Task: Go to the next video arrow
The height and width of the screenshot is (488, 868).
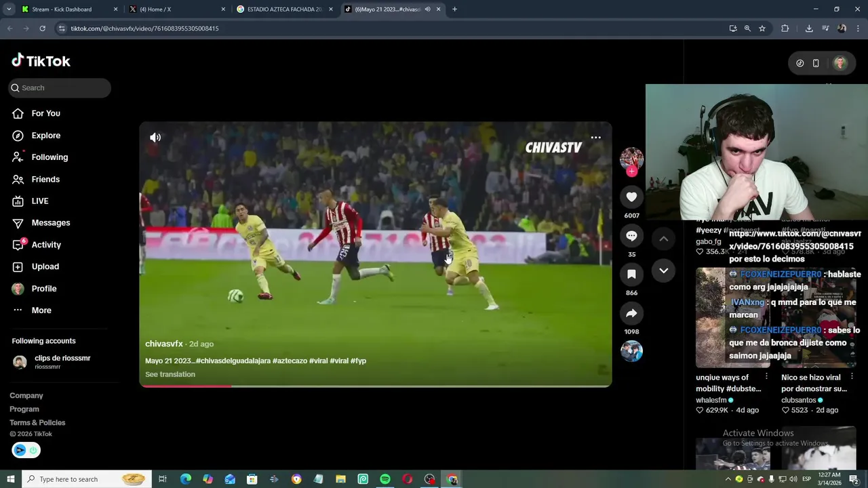Action: click(x=664, y=270)
